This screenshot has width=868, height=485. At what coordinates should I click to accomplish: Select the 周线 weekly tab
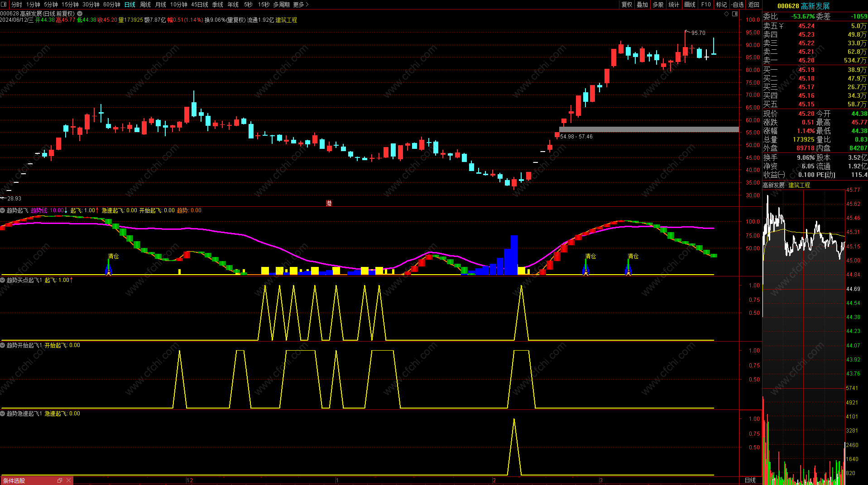(x=145, y=5)
